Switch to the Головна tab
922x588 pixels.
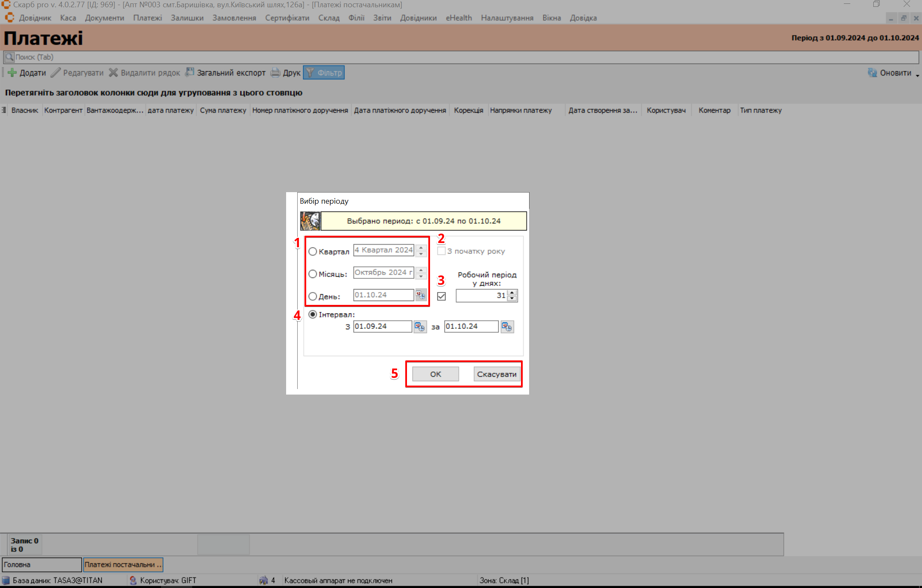(41, 565)
